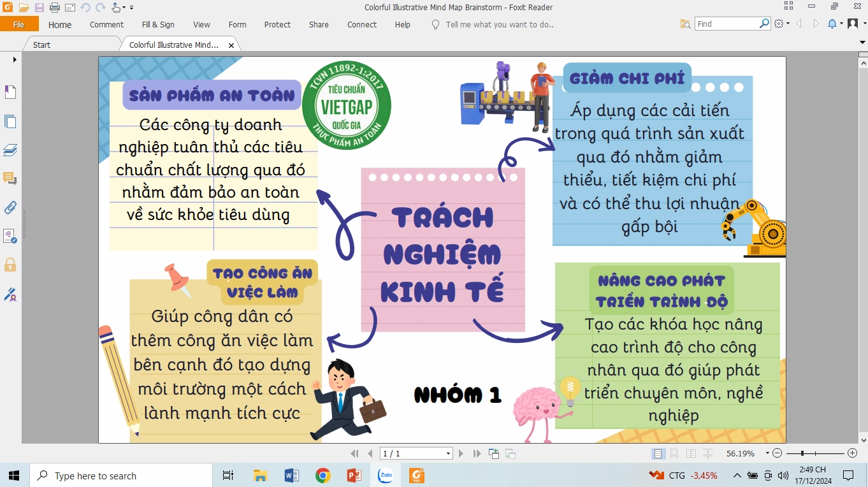Open Google Chrome from the taskbar
868x487 pixels.
[x=323, y=476]
